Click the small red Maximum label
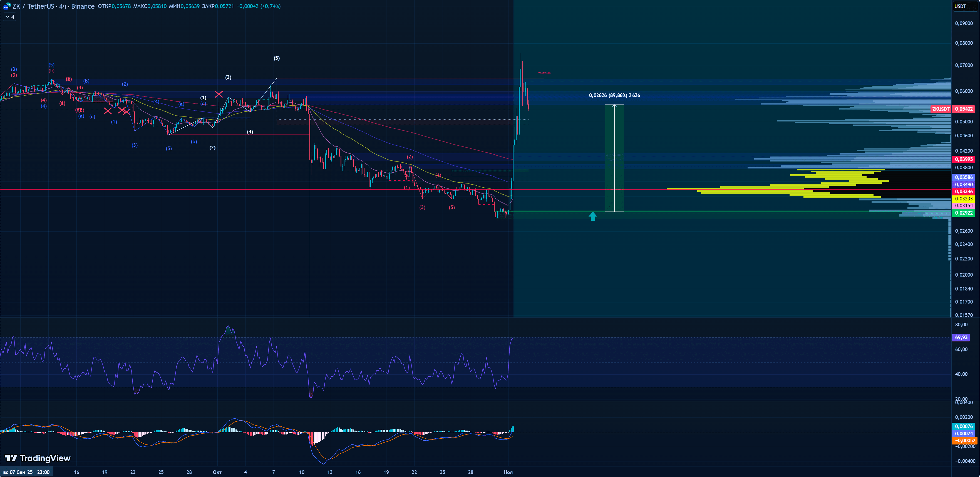This screenshot has width=980, height=477. (x=544, y=73)
